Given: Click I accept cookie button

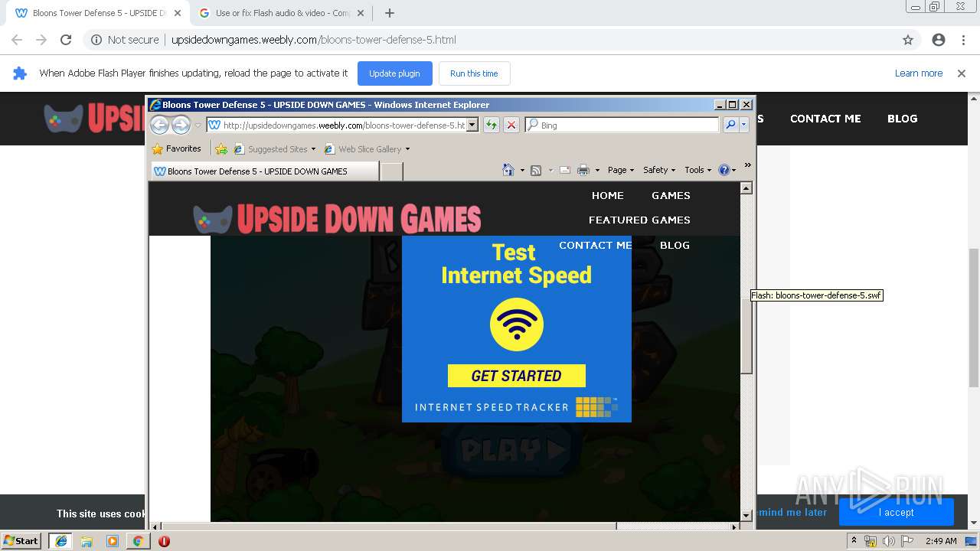Looking at the screenshot, I should 896,512.
